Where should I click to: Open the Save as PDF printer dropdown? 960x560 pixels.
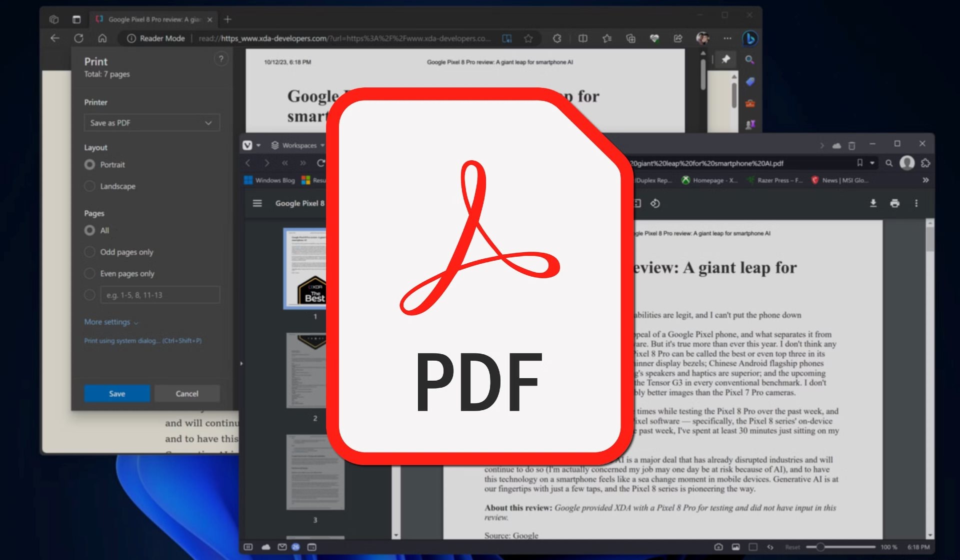coord(152,123)
